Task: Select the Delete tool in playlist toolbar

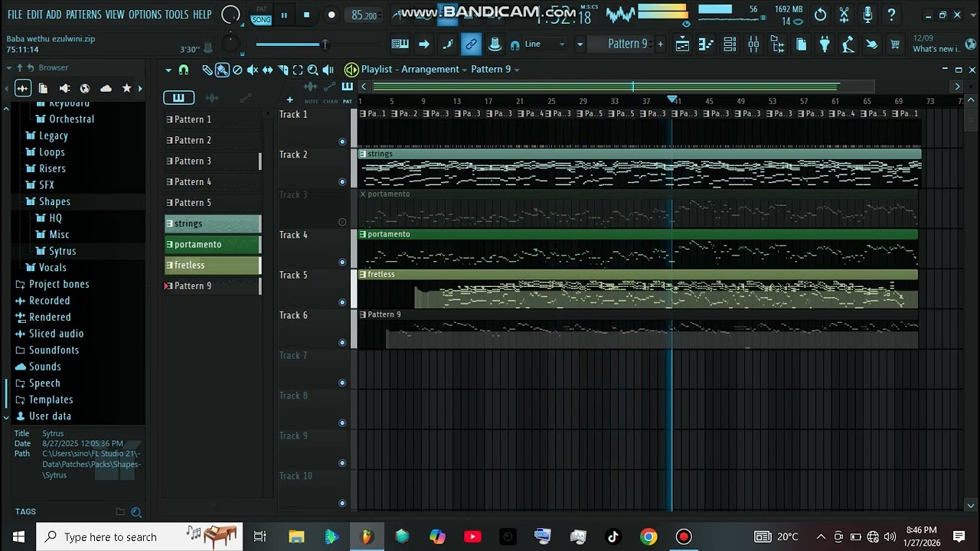Action: [x=237, y=70]
